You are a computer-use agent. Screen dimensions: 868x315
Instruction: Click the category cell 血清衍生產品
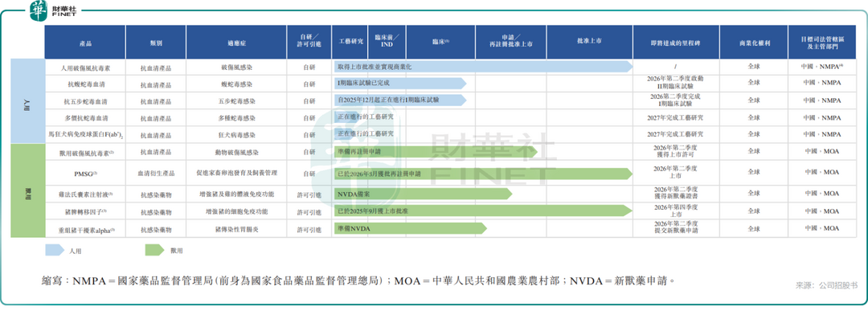[x=156, y=173]
